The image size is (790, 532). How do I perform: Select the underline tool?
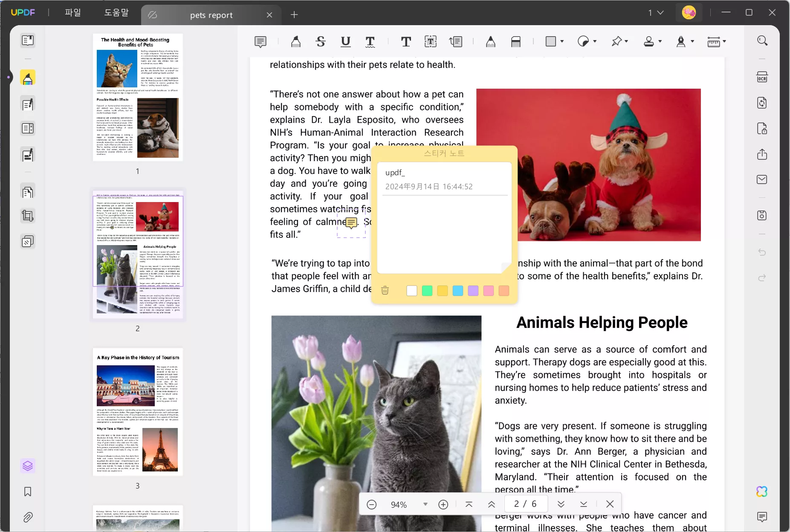346,41
